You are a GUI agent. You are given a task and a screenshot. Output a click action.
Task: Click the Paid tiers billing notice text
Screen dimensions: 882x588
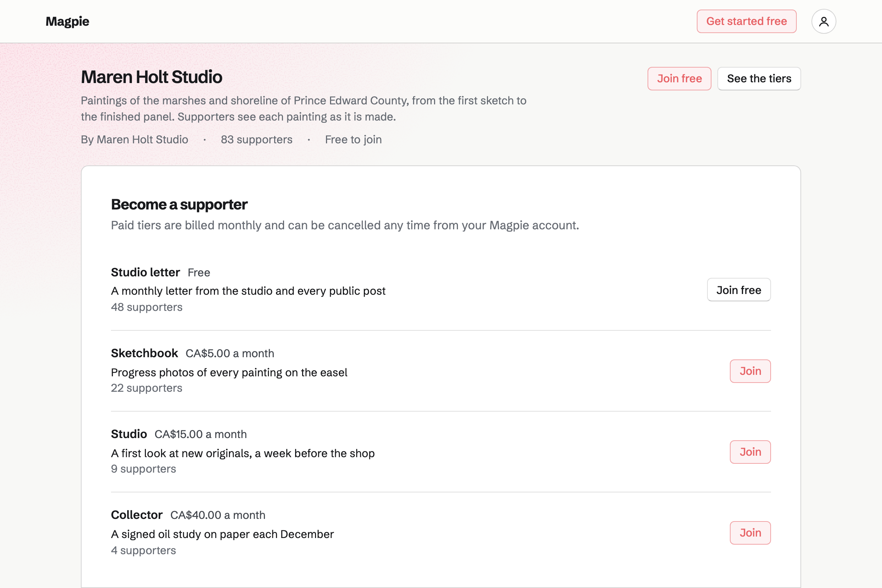click(x=345, y=225)
